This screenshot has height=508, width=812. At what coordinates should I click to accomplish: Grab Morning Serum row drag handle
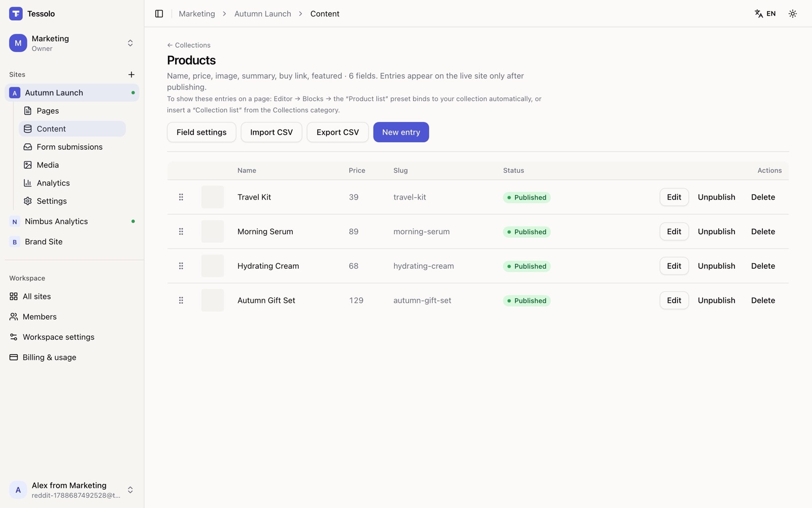[x=181, y=232]
